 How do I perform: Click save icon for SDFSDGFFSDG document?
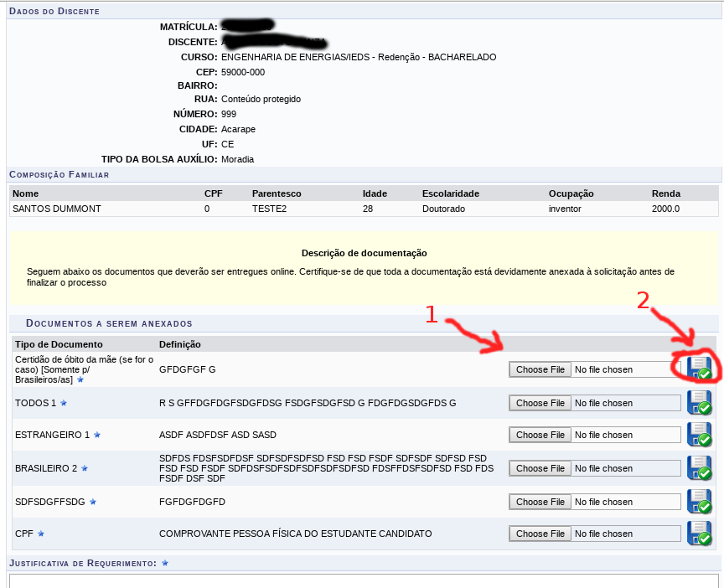pyautogui.click(x=699, y=502)
